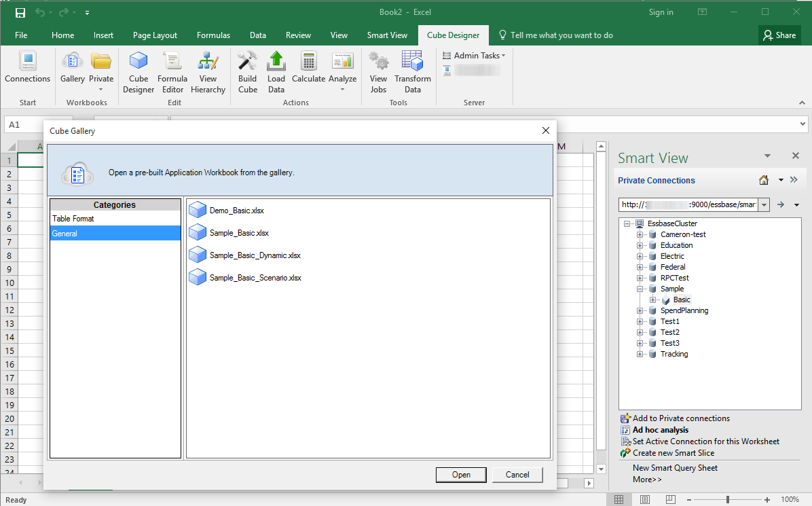Select Demo_Basic.xlsx in the gallery
This screenshot has height=506, width=812.
click(237, 211)
